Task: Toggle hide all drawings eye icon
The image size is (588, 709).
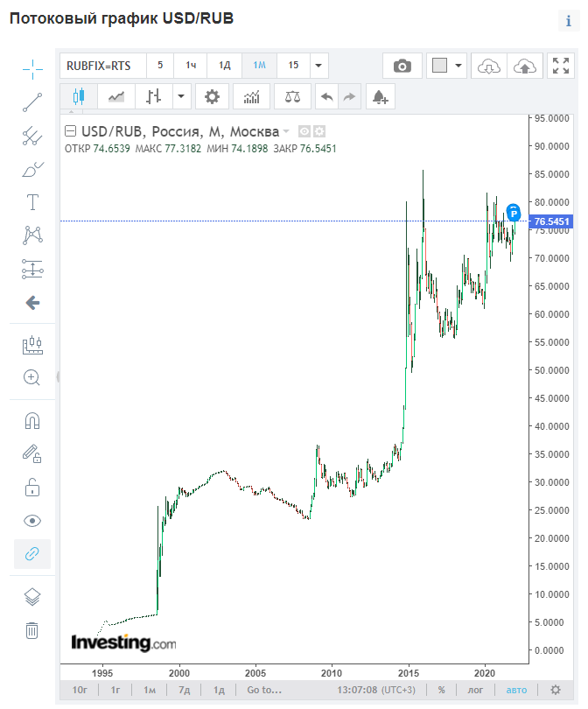Action: click(x=32, y=521)
